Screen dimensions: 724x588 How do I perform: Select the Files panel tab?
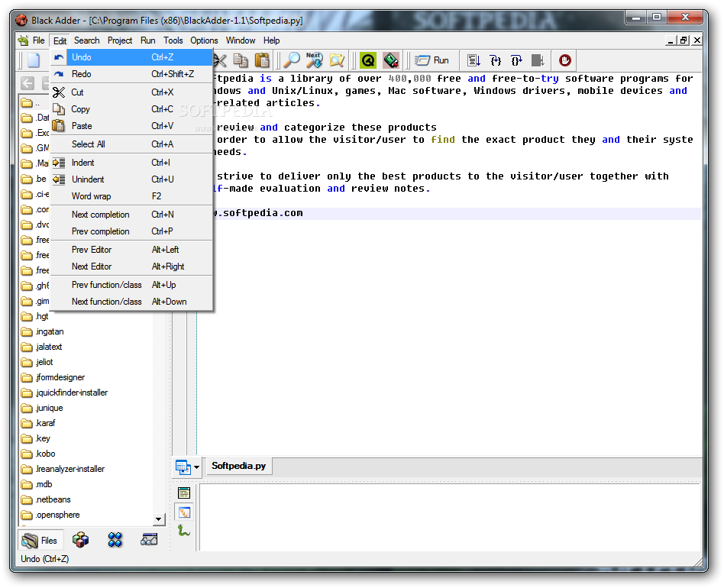tap(39, 541)
